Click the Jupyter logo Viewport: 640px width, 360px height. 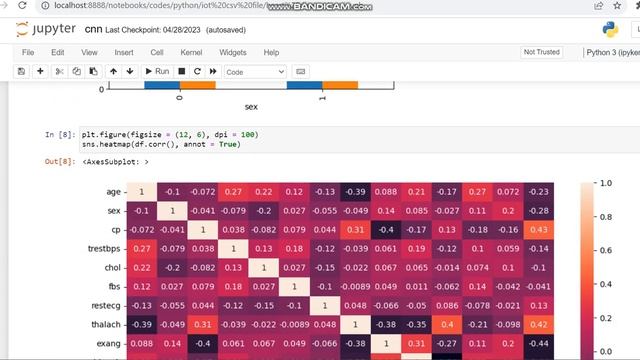pos(46,29)
